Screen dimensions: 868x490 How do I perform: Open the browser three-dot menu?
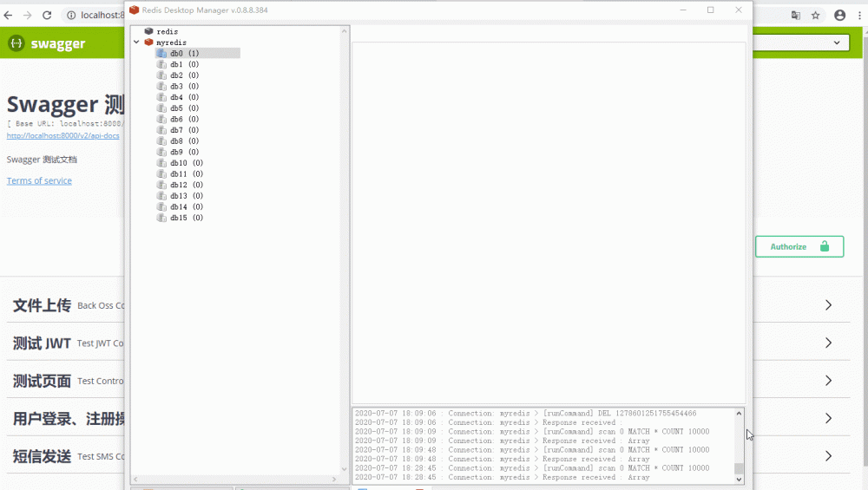859,15
